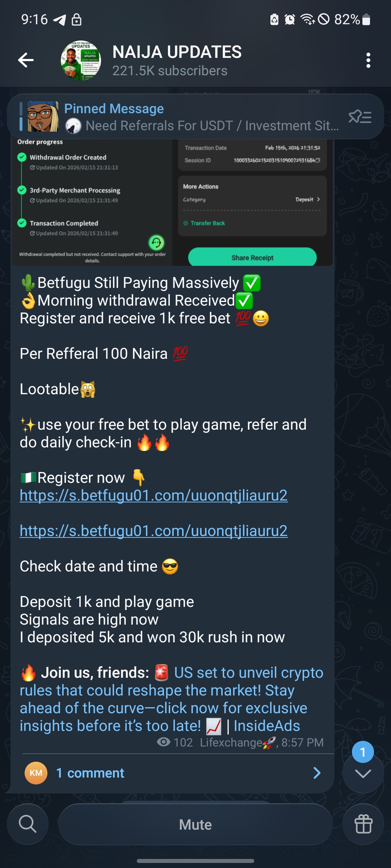Tap the KM commenter avatar
This screenshot has height=868, width=391.
tap(36, 773)
